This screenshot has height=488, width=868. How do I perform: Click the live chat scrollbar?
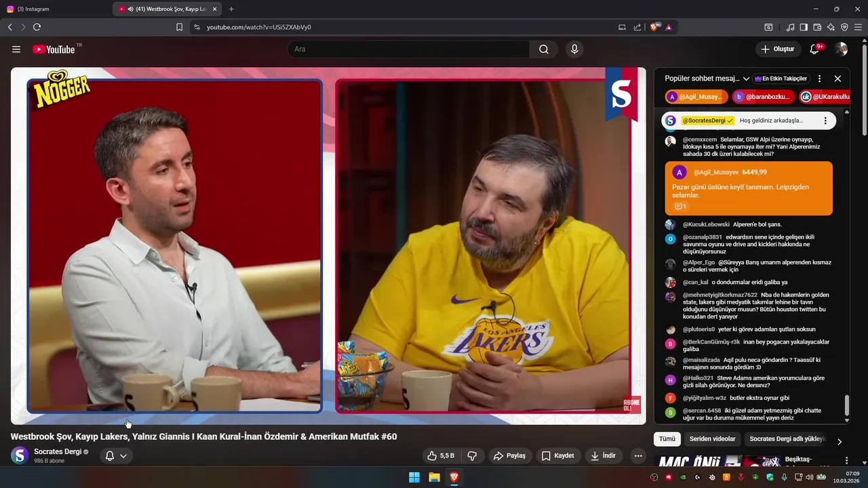coord(846,405)
